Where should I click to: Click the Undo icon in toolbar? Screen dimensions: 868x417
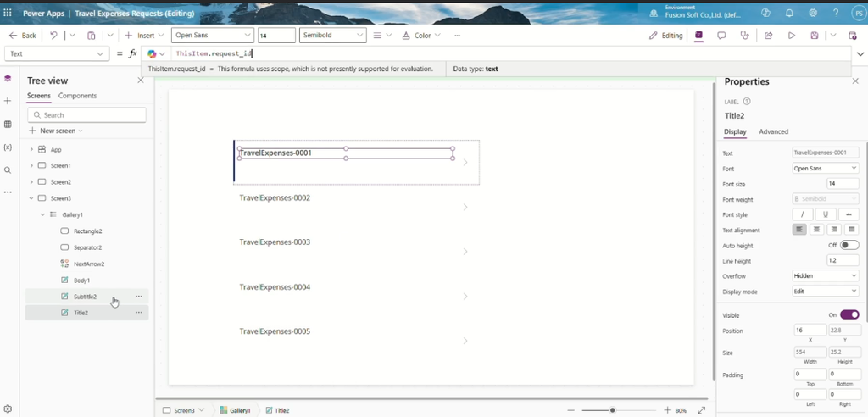53,36
